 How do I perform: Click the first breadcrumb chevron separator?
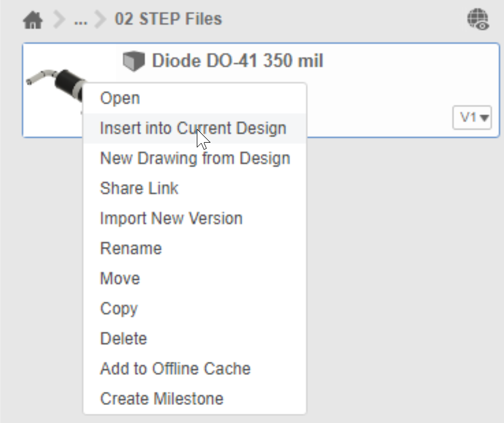(58, 20)
